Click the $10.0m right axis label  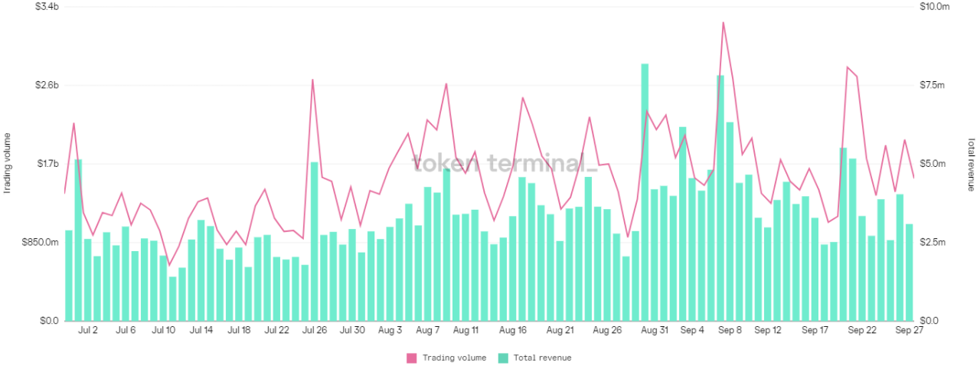click(x=935, y=7)
